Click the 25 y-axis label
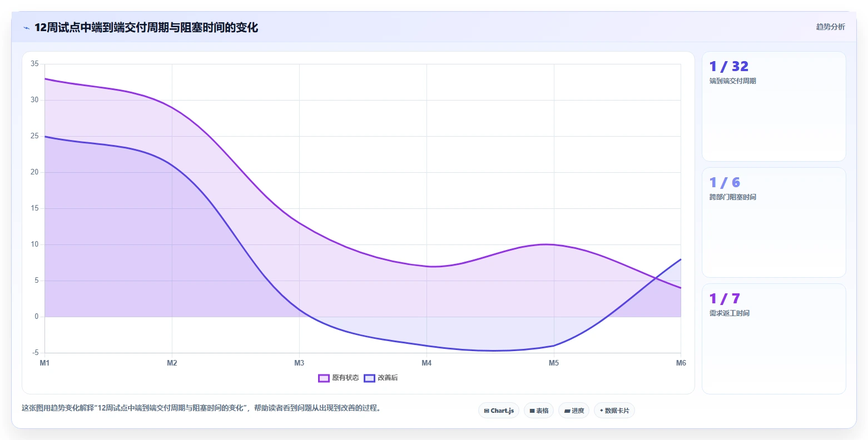This screenshot has width=868, height=440. coord(34,136)
